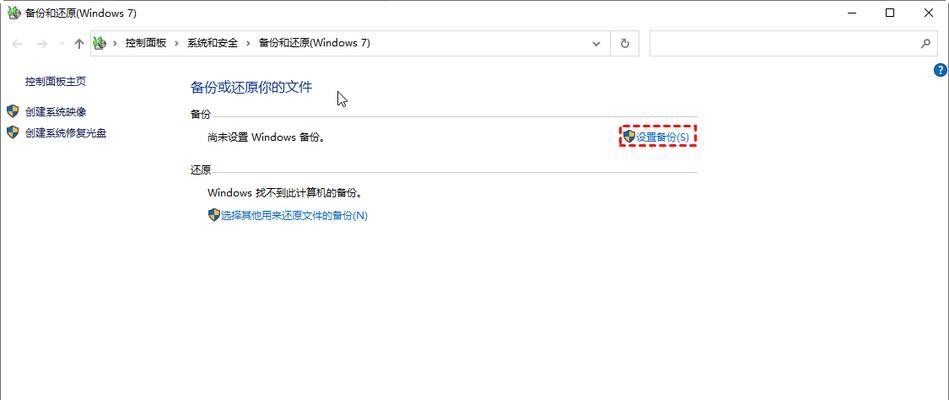
Task: Click the Forward navigation arrow
Action: click(42, 44)
